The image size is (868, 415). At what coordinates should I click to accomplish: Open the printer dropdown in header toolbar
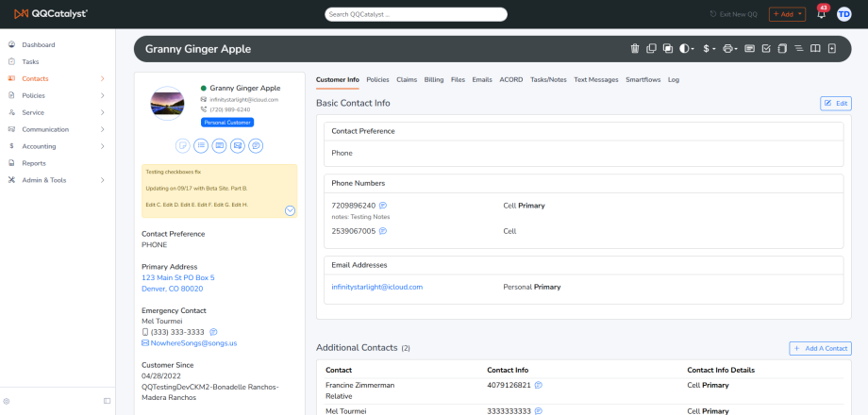coord(730,49)
